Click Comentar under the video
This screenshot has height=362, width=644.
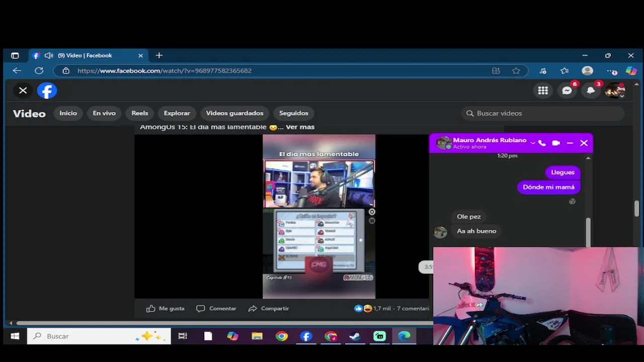coord(216,309)
